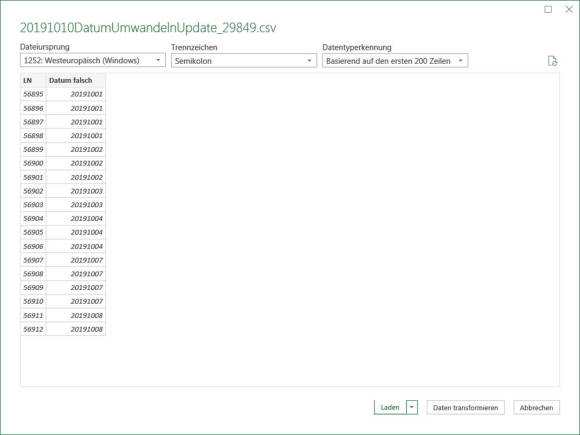Click the first 20191001 date cell
580x435 pixels.
click(76, 94)
